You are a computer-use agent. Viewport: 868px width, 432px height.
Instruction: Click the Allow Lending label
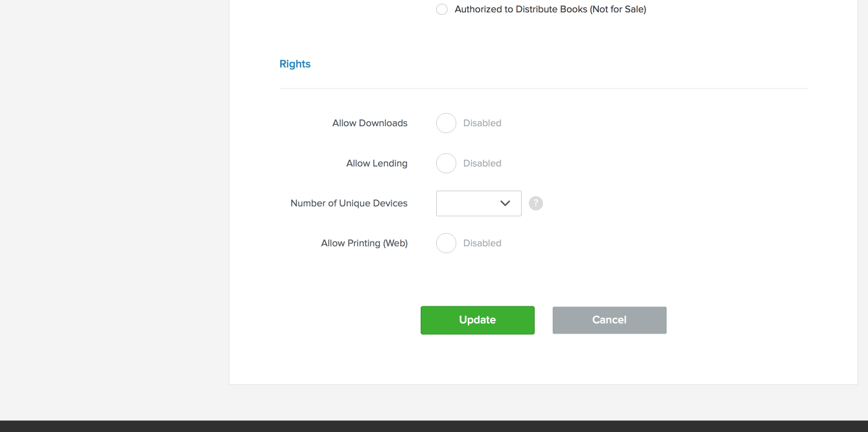pos(377,163)
